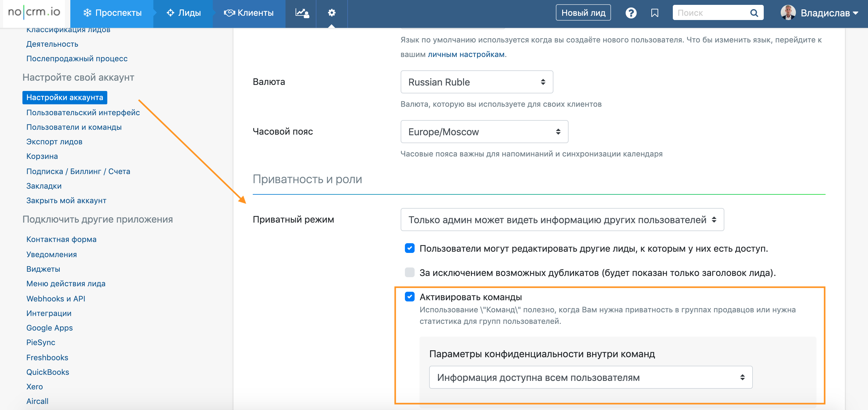The image size is (868, 410).
Task: Open team confidentiality parameters dropdown
Action: 590,377
